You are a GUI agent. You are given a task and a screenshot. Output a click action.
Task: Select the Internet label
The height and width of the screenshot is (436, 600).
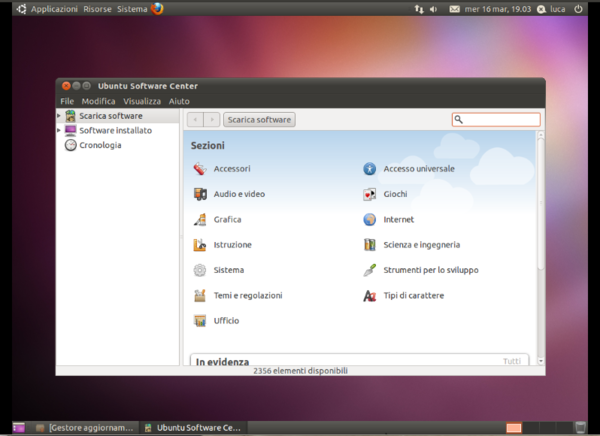(399, 219)
